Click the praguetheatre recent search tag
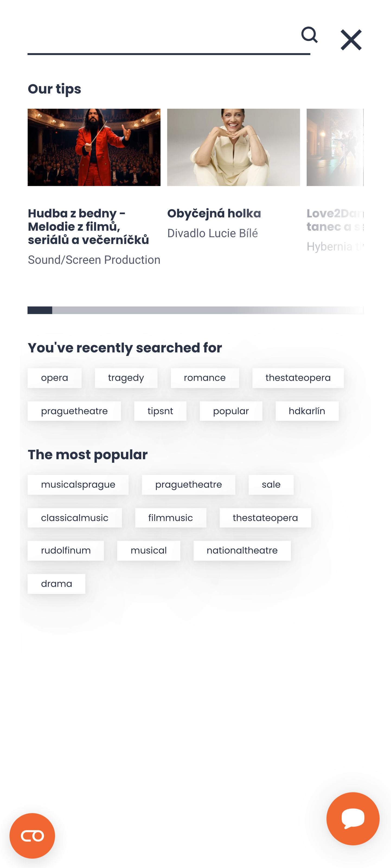 point(74,411)
